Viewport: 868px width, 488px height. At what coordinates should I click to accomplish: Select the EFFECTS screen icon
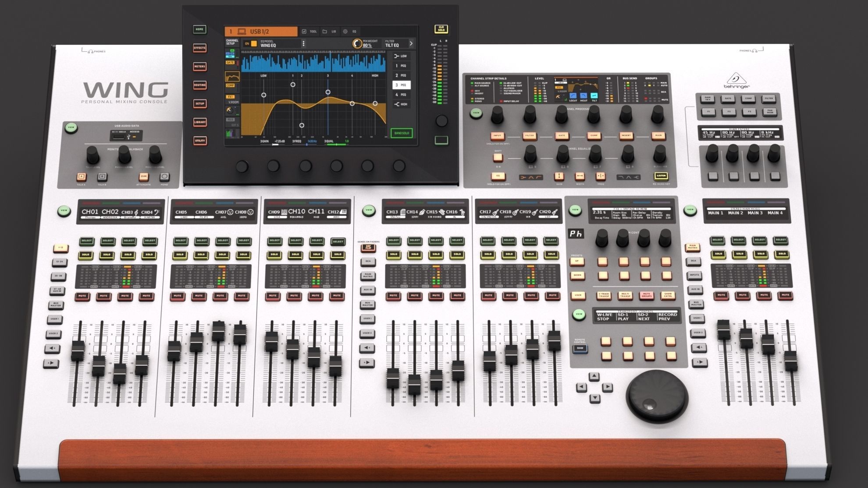(x=200, y=48)
